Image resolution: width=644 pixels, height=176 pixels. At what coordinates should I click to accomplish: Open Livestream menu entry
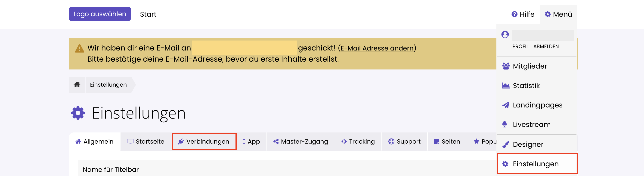click(531, 124)
